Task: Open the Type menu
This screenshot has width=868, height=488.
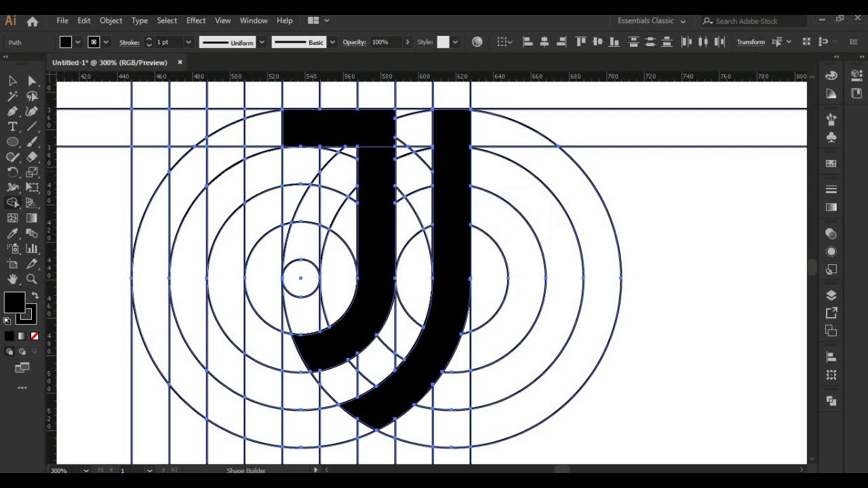Action: point(140,21)
